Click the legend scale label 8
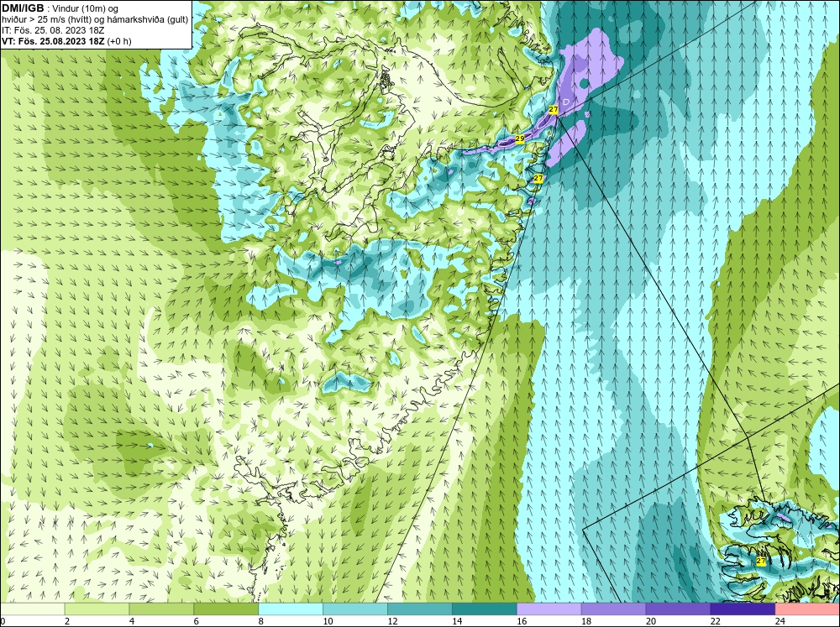Screen dimensions: 840x627 [x=261, y=621]
